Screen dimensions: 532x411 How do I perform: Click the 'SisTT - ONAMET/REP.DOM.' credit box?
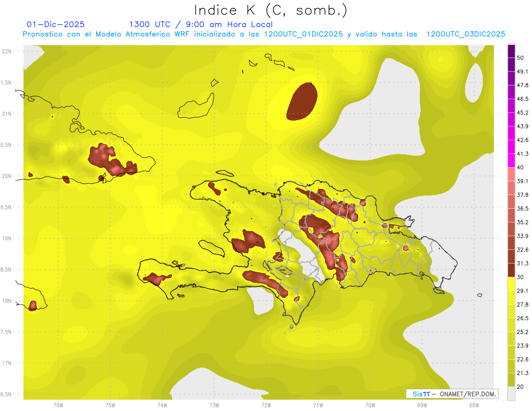452,394
